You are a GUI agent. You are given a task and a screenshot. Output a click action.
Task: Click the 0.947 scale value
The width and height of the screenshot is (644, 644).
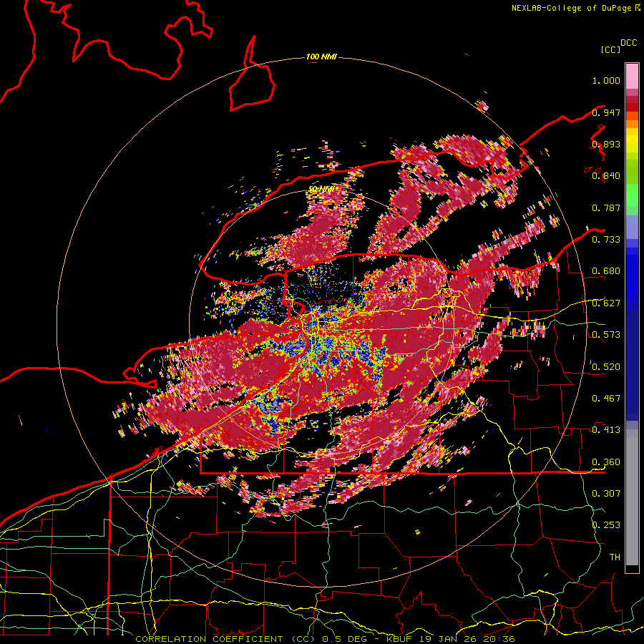click(606, 112)
